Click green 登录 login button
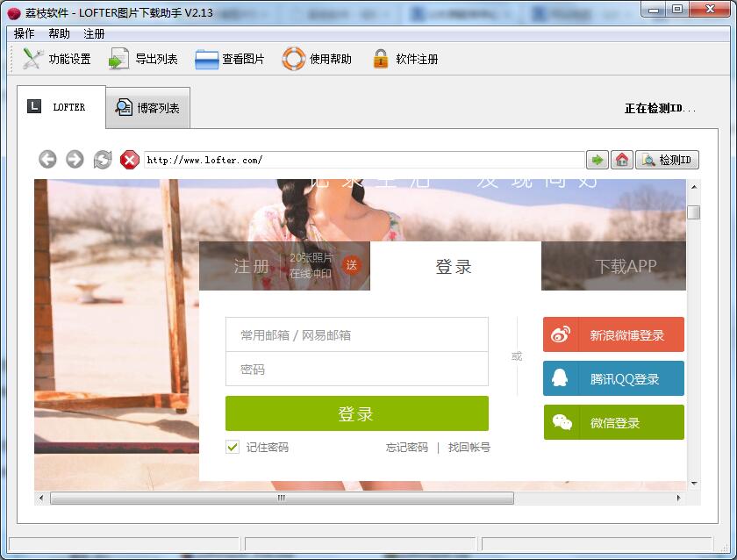The image size is (737, 560). (x=356, y=413)
